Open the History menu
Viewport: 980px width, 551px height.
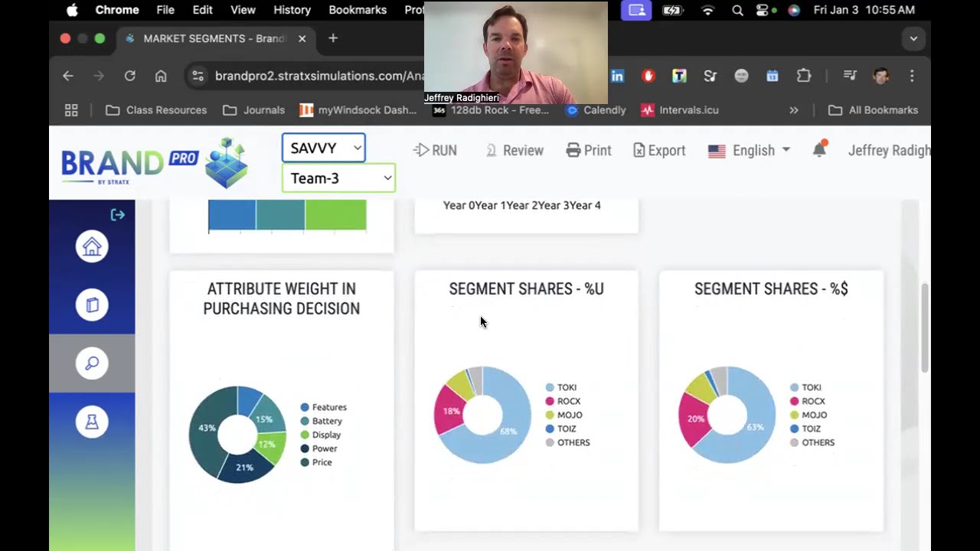[292, 10]
